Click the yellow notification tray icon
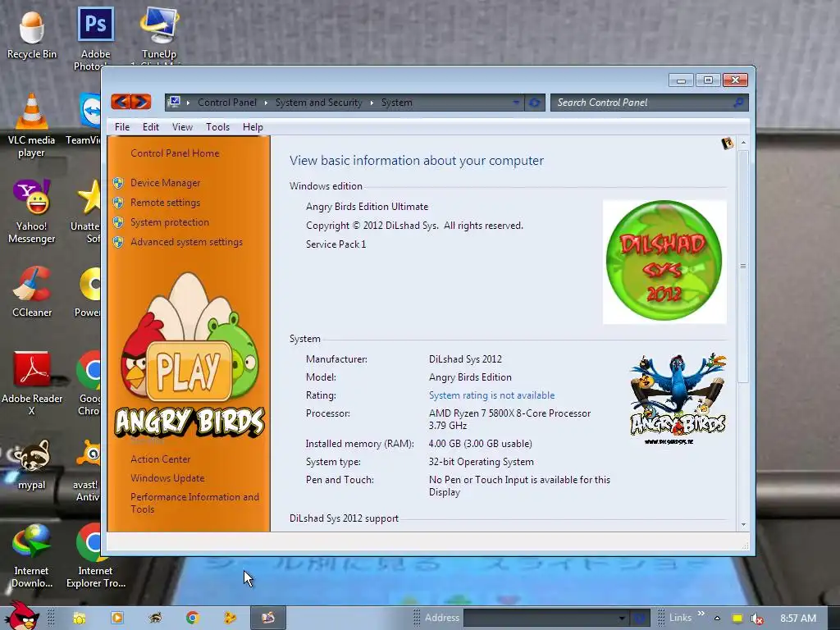 point(737,619)
